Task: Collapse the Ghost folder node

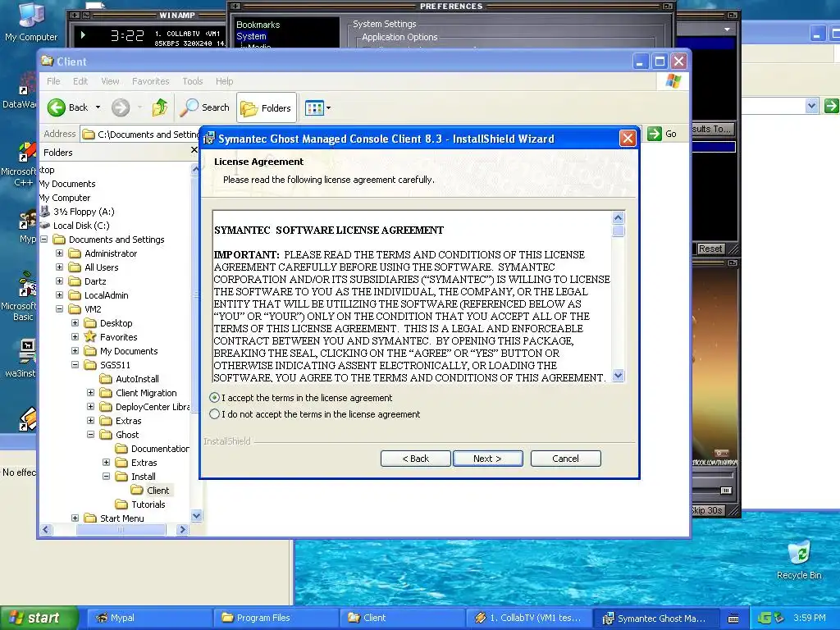Action: point(90,435)
